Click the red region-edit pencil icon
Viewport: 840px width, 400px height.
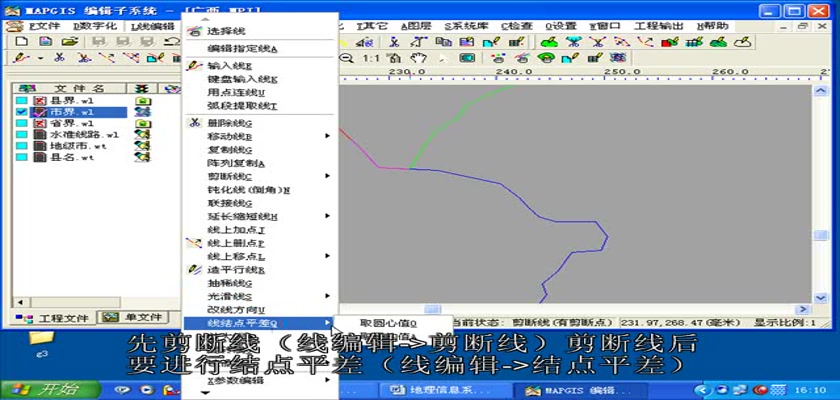670,42
